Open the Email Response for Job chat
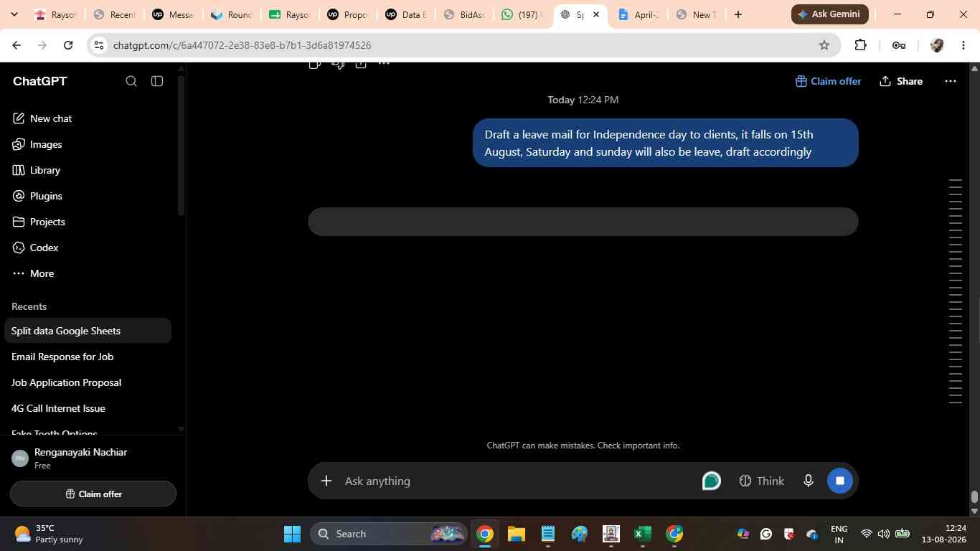The height and width of the screenshot is (551, 980). pyautogui.click(x=62, y=357)
